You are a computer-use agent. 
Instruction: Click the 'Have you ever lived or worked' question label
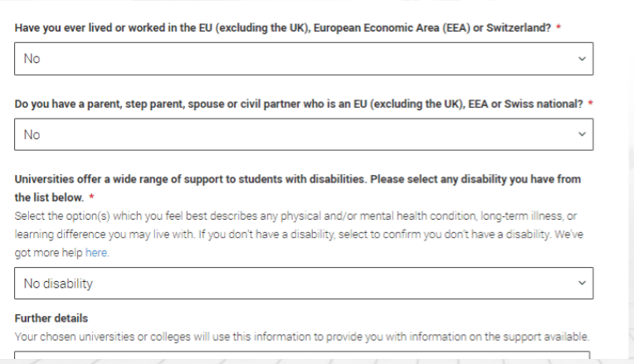click(283, 28)
